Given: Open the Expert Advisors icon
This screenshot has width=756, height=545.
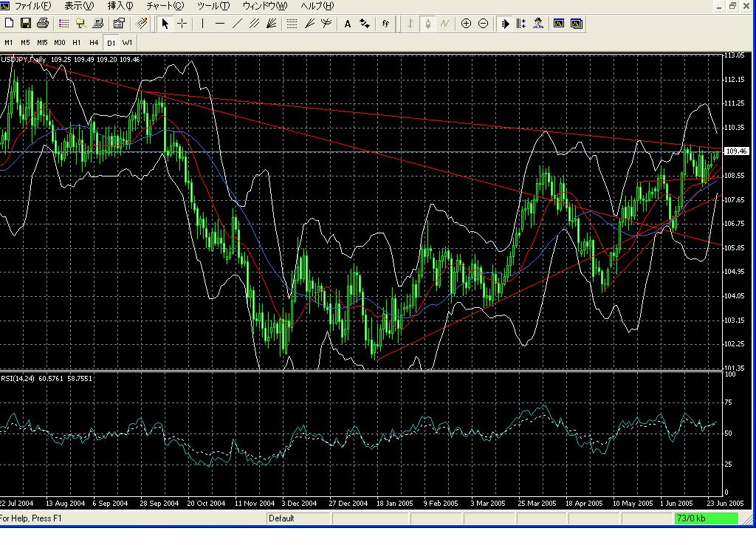Looking at the screenshot, I should (x=539, y=24).
